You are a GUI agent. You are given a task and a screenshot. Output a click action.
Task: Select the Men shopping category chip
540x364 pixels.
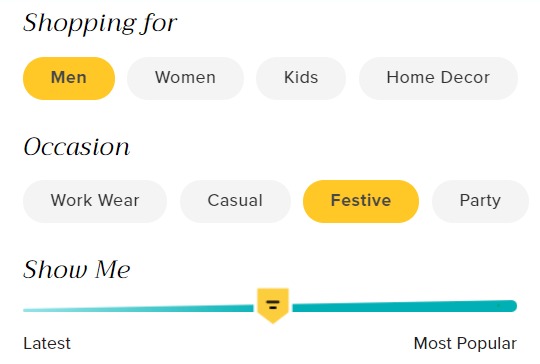(69, 78)
